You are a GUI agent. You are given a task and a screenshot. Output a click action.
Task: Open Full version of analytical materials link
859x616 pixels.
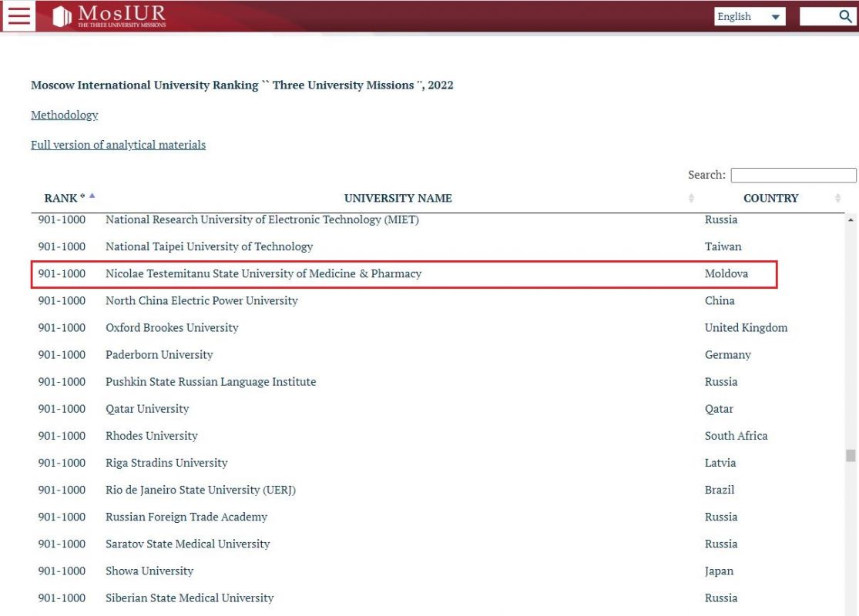click(118, 145)
